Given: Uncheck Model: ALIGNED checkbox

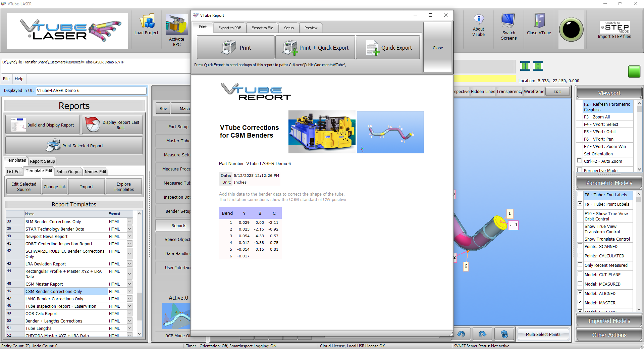Looking at the screenshot, I should coord(580,293).
